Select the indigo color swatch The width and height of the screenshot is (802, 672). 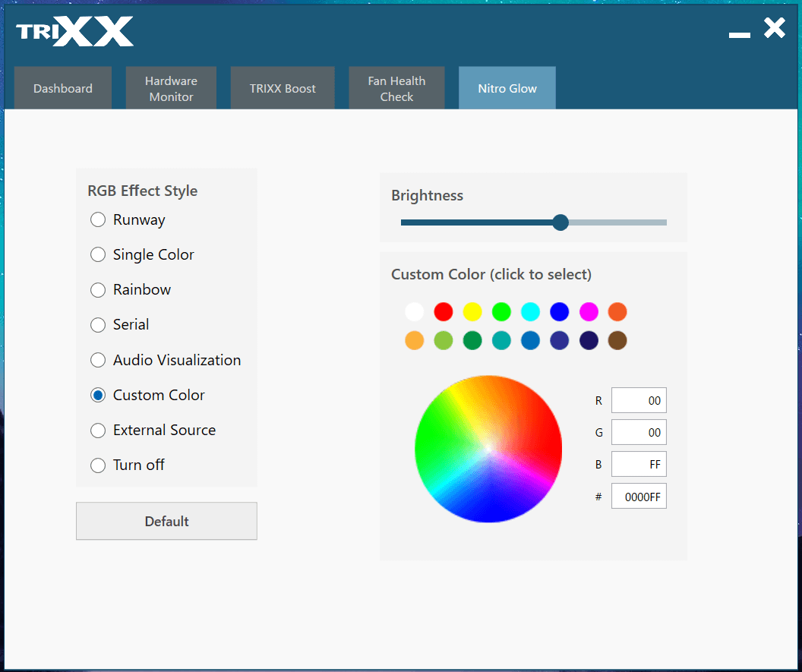560,340
